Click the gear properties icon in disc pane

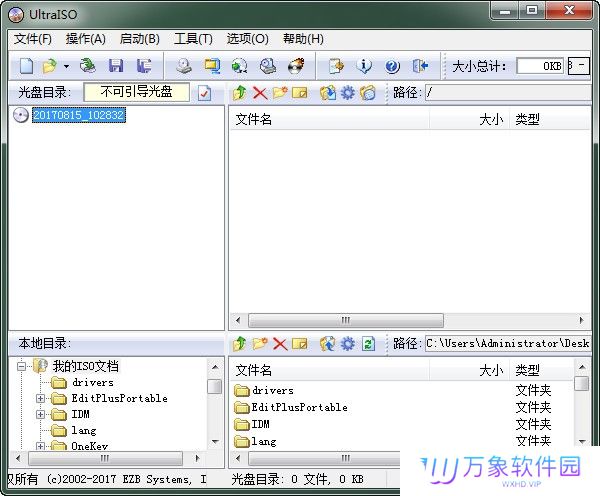(348, 93)
